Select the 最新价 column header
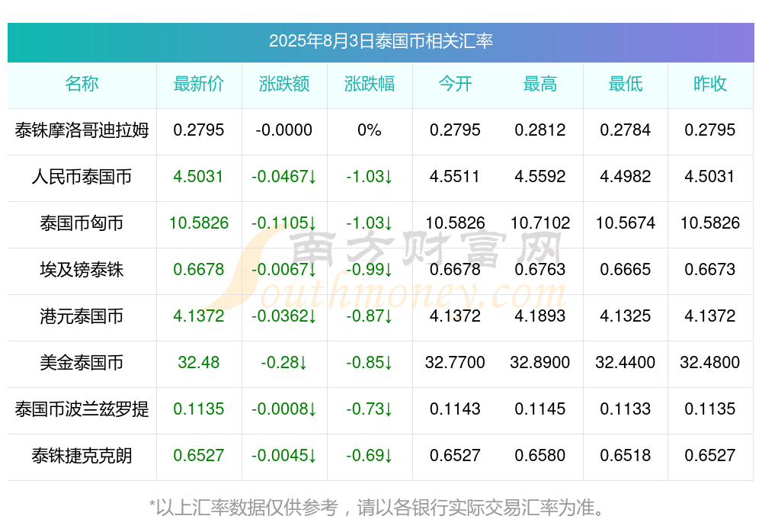 coord(199,84)
